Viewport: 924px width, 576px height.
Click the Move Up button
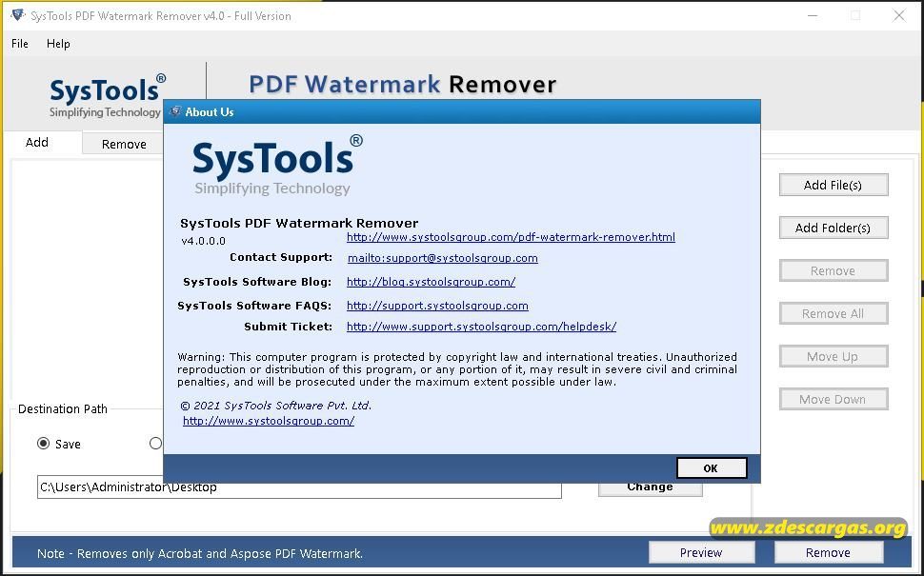tap(834, 356)
